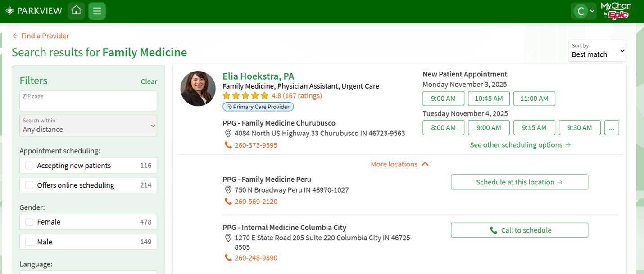Show more Tuesday time slots
The image size is (644, 274).
(611, 128)
